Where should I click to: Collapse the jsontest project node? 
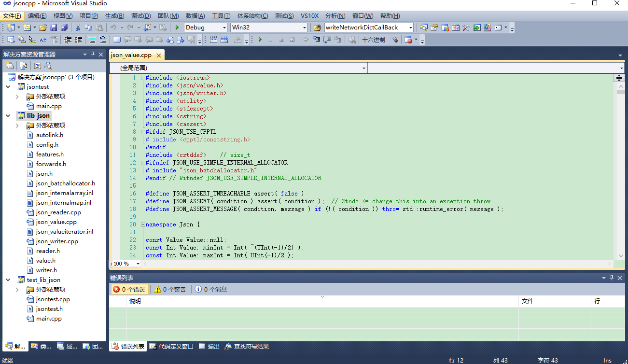click(8, 87)
